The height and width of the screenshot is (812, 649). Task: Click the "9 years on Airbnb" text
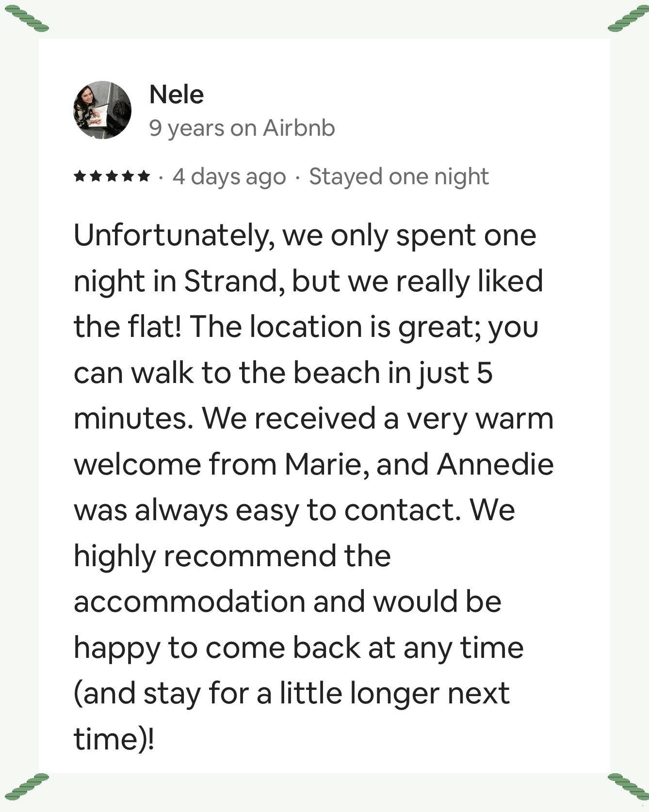(242, 128)
